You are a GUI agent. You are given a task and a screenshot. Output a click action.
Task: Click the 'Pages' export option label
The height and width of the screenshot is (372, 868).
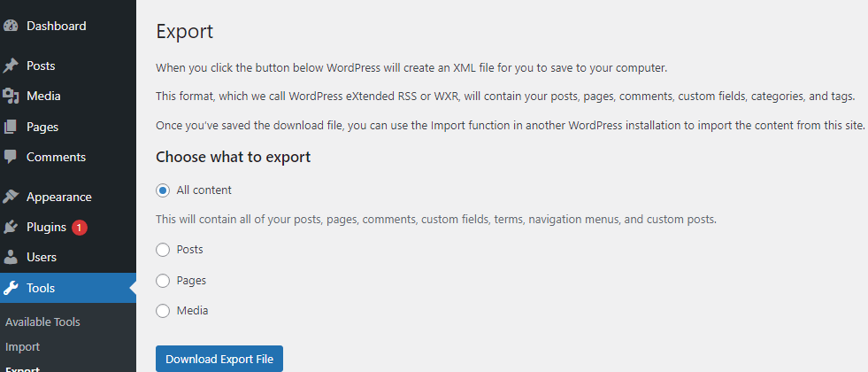pyautogui.click(x=191, y=281)
